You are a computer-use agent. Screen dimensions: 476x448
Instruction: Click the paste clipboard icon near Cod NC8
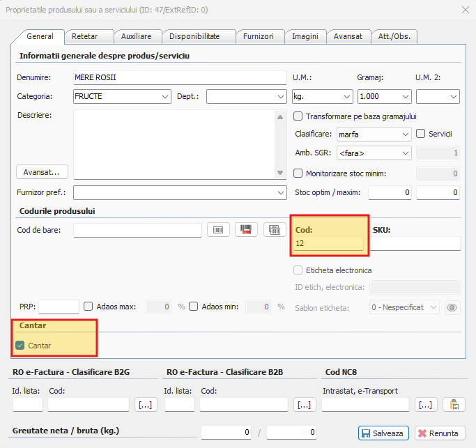pos(454,405)
